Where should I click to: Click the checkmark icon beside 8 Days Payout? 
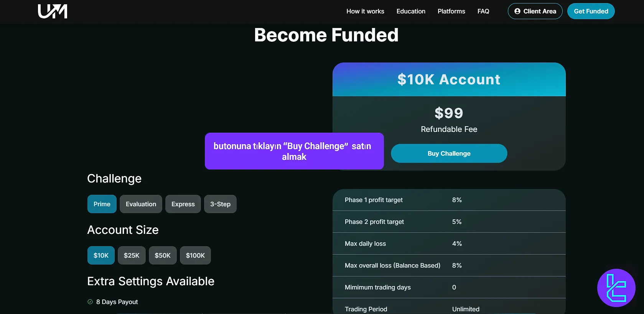coord(90,302)
